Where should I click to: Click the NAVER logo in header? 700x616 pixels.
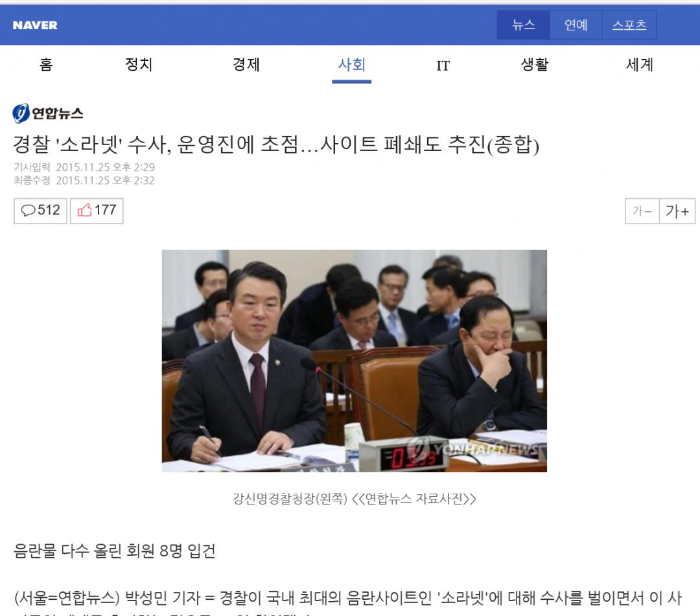tap(35, 25)
